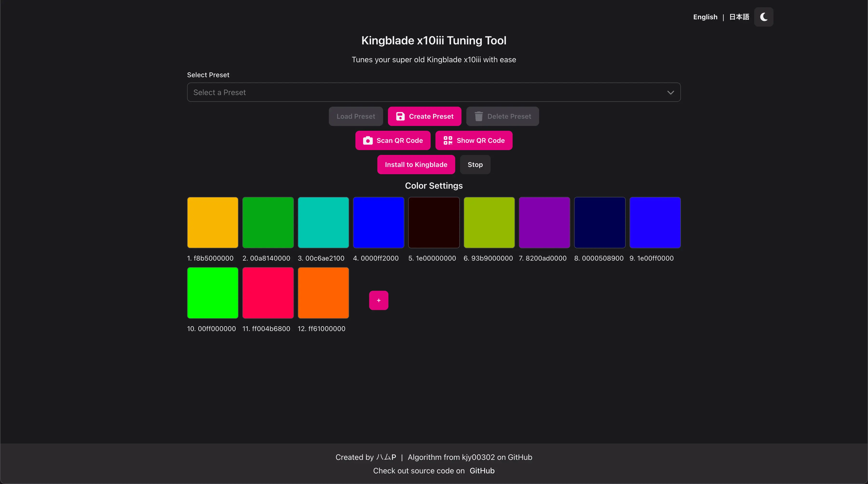Image resolution: width=868 pixels, height=484 pixels.
Task: Select color swatch 5 dark maroon
Action: [434, 223]
